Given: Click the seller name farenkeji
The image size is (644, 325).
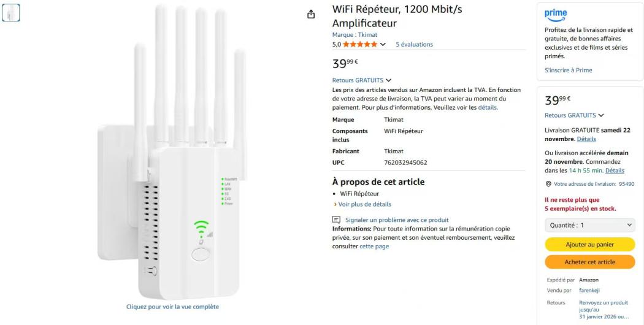Looking at the screenshot, I should tap(591, 291).
